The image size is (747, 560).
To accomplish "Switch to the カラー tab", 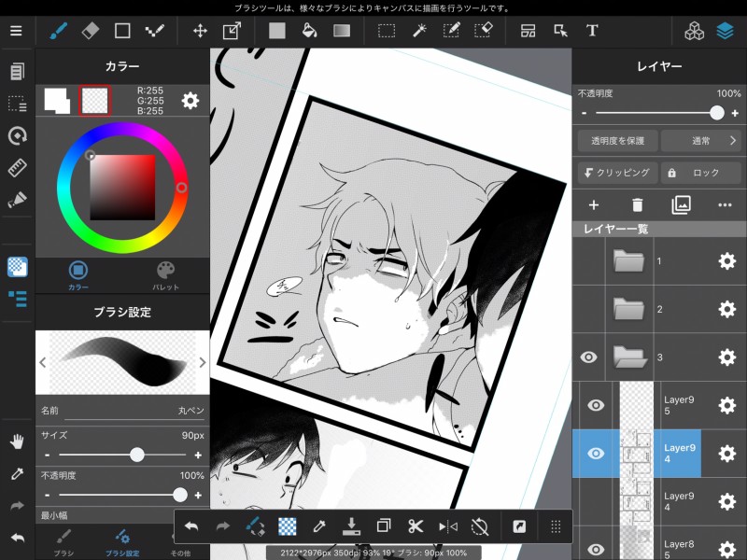I will coord(78,275).
